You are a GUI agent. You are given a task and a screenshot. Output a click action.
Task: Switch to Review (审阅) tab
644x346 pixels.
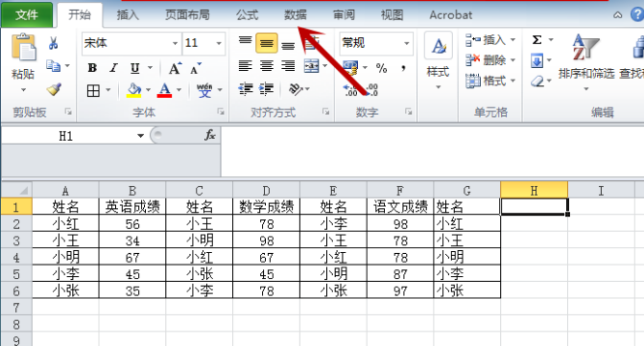(x=344, y=15)
